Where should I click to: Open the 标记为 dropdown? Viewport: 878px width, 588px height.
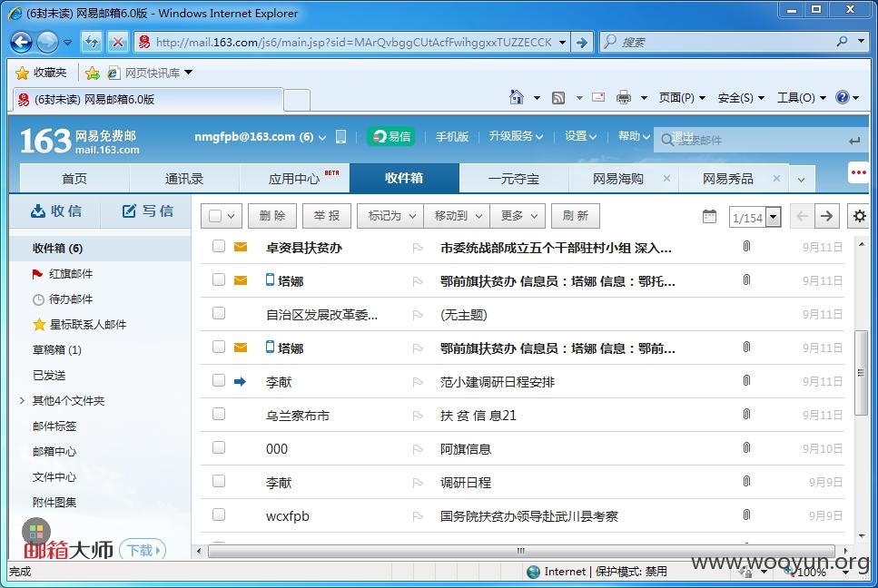pyautogui.click(x=390, y=216)
